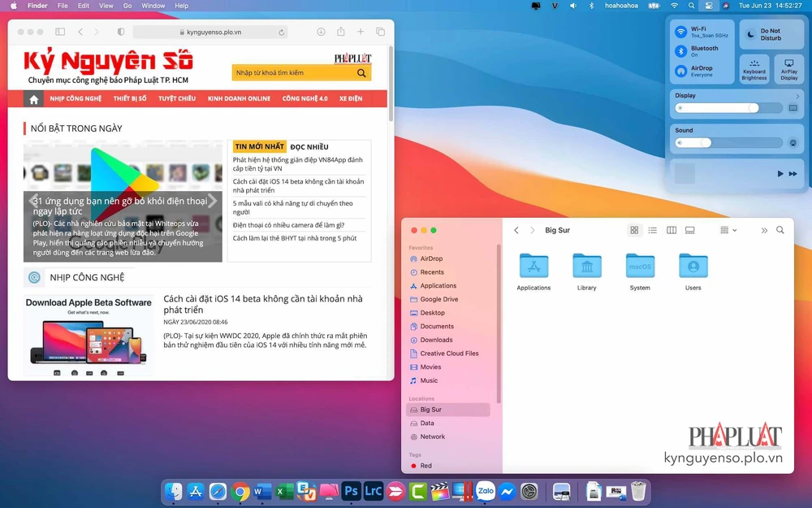The width and height of the screenshot is (812, 508).
Task: Open the Finder group-by dropdown
Action: point(727,230)
